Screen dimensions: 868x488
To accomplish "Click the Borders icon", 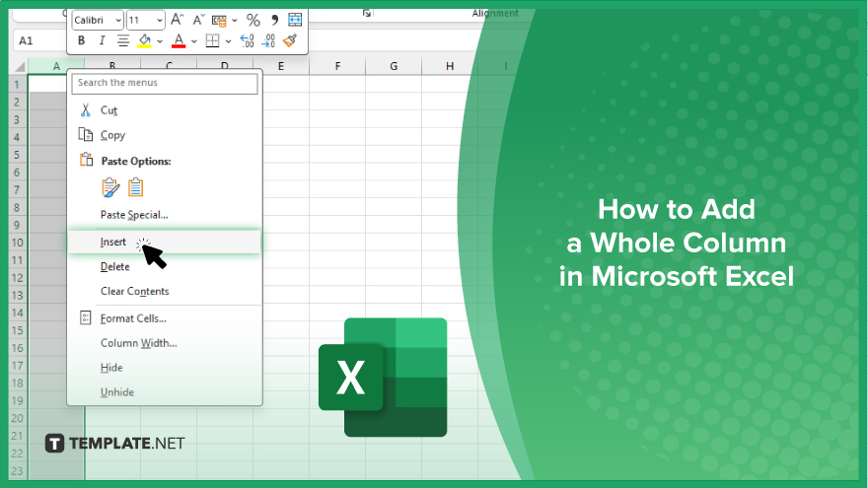I will coord(213,40).
